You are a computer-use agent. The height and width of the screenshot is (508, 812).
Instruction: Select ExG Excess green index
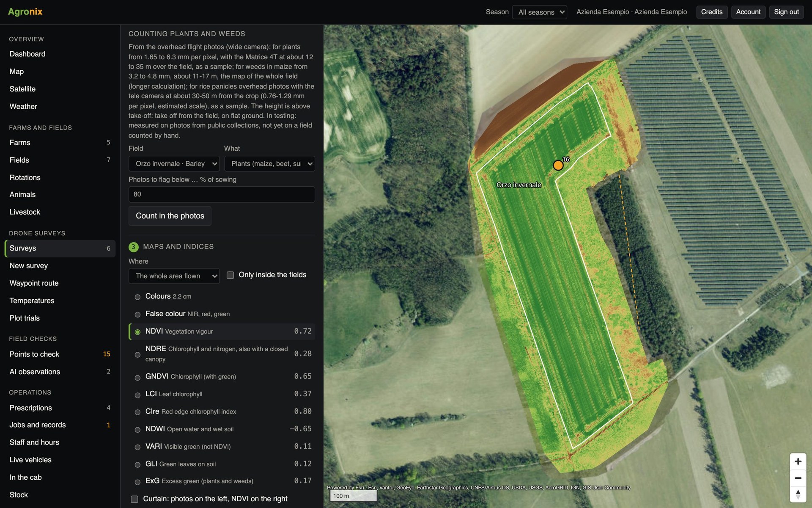coord(222,481)
